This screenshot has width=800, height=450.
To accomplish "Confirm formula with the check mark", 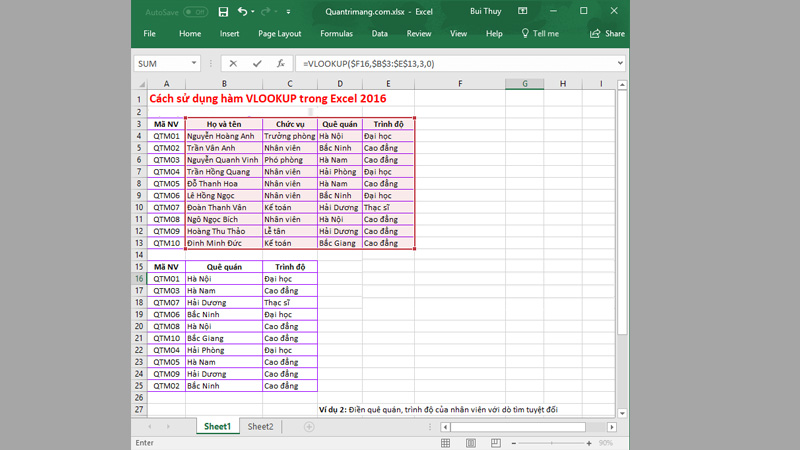I will point(257,63).
